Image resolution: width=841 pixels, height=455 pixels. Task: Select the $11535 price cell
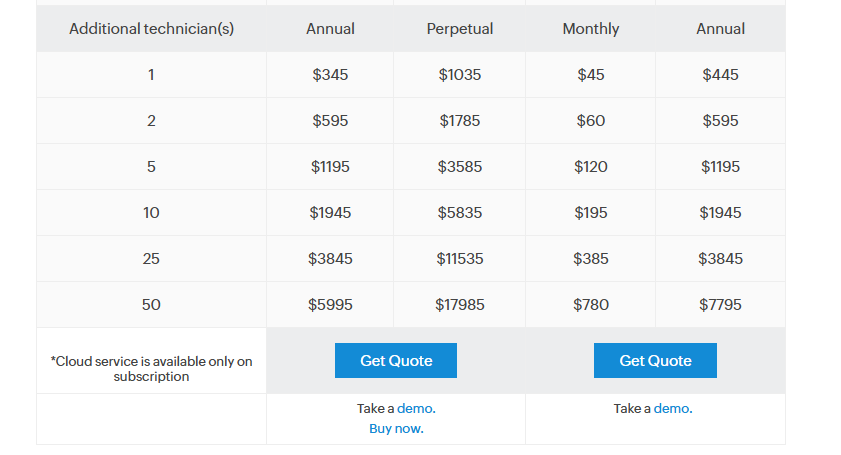click(x=460, y=259)
